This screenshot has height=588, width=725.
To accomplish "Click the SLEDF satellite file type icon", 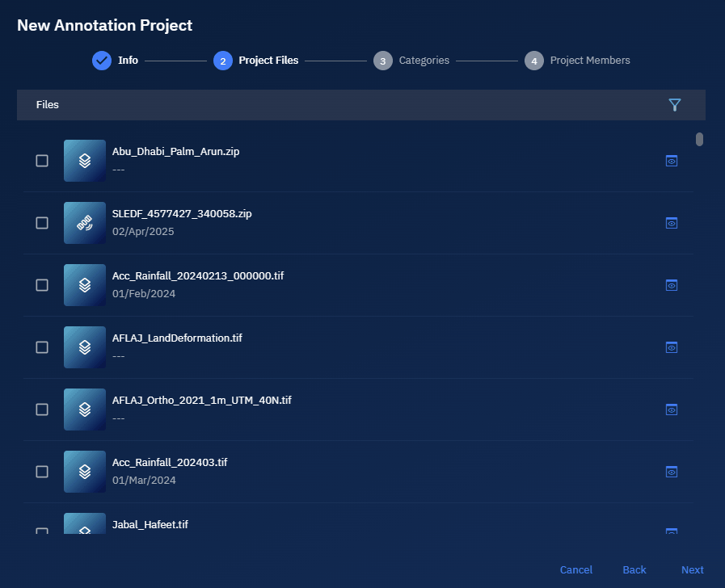I will [x=85, y=223].
